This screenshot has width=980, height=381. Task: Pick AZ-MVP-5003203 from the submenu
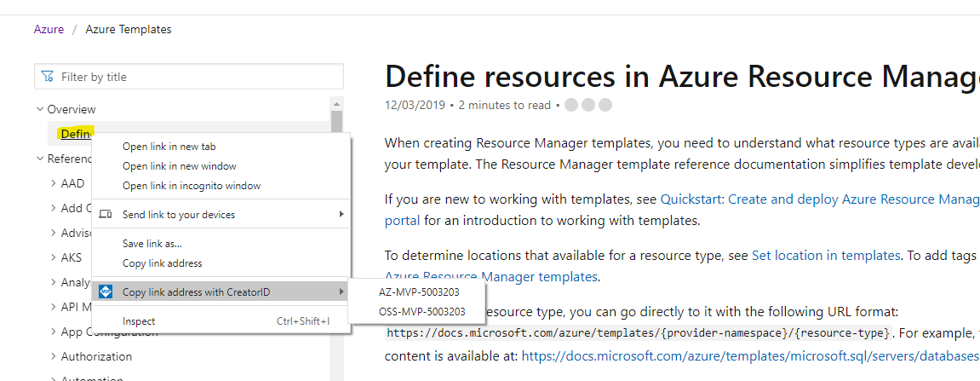(x=421, y=292)
